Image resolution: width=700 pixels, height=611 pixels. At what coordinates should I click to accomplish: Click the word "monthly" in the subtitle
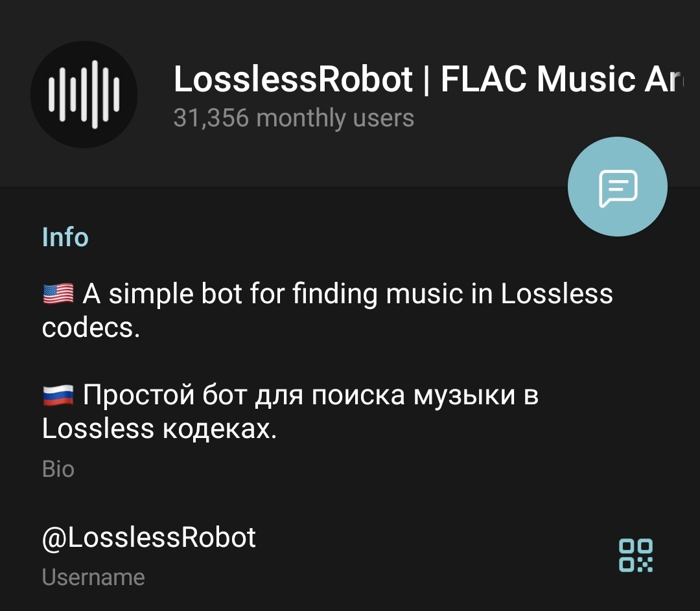tap(301, 119)
